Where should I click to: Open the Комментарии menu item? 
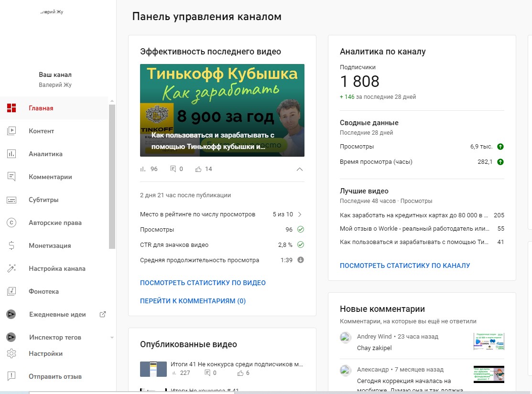[54, 177]
